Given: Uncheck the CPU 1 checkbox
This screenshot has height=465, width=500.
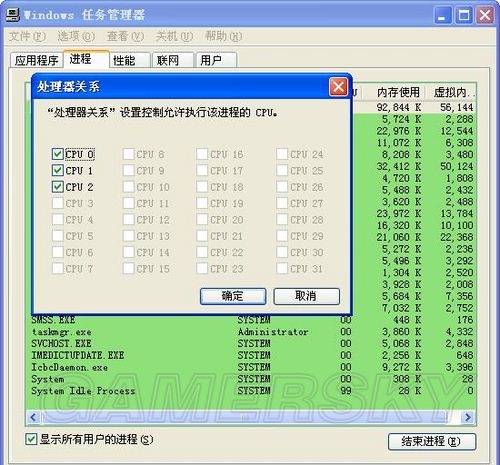Looking at the screenshot, I should (x=58, y=170).
